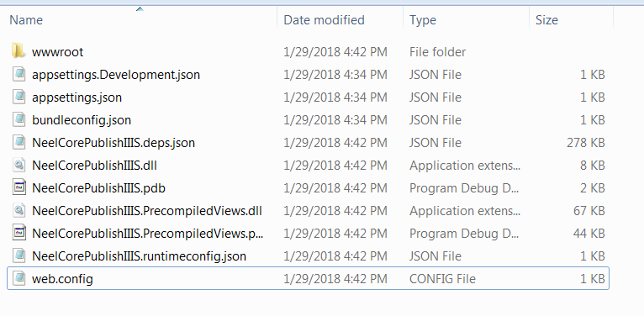Select the web.config file name
Image resolution: width=644 pixels, height=316 pixels.
(62, 279)
